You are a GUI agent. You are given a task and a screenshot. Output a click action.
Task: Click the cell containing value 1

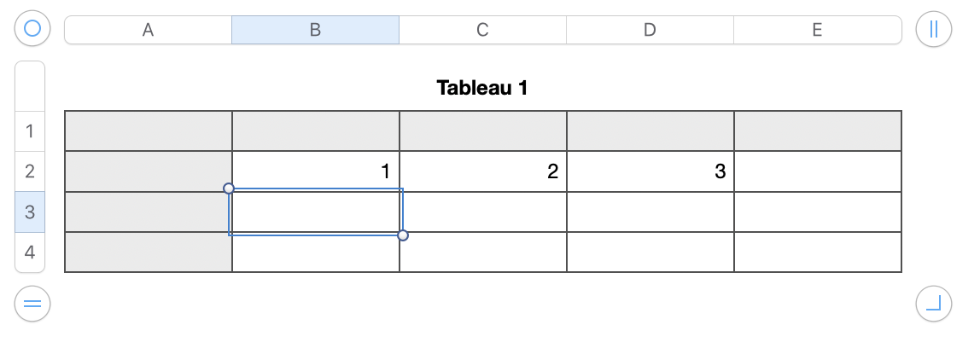pyautogui.click(x=316, y=171)
